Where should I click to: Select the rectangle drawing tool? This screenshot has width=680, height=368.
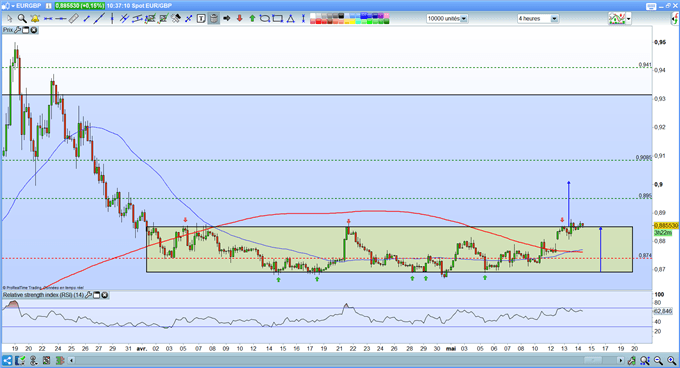tap(277, 18)
